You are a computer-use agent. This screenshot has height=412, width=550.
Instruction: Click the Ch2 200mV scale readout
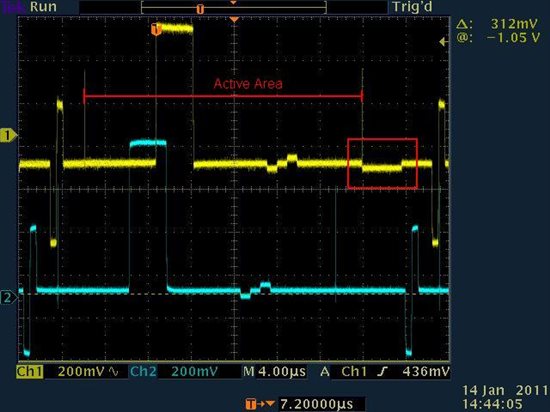(x=195, y=372)
